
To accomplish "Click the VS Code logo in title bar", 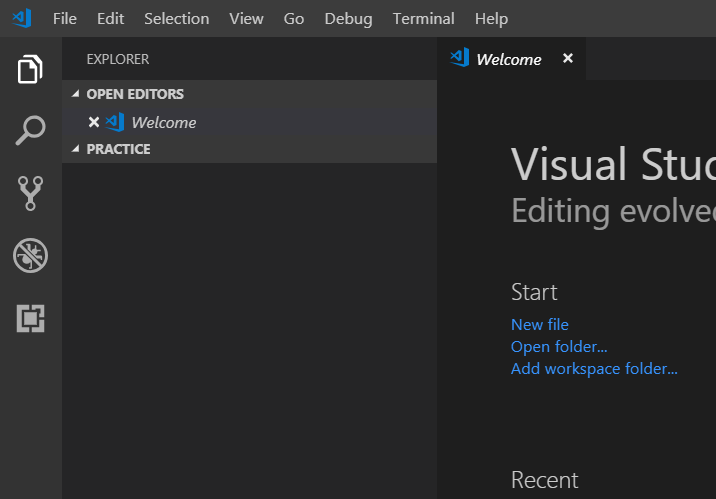I will (x=22, y=18).
